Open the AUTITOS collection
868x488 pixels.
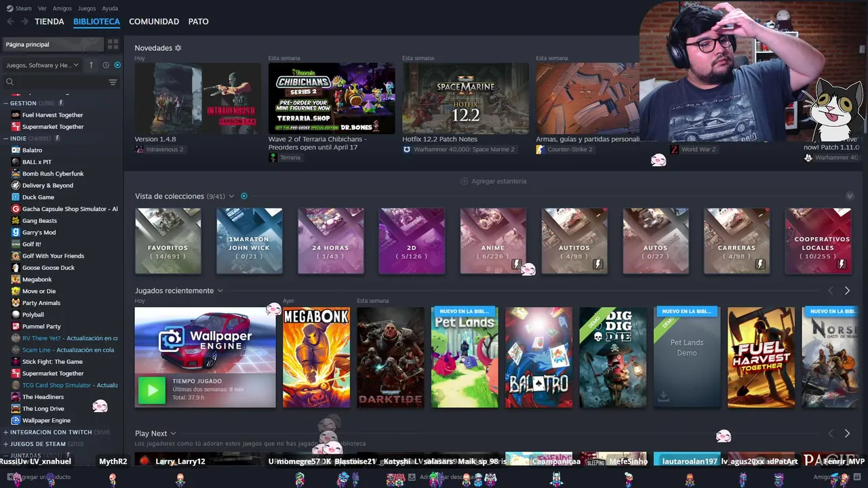pos(574,241)
